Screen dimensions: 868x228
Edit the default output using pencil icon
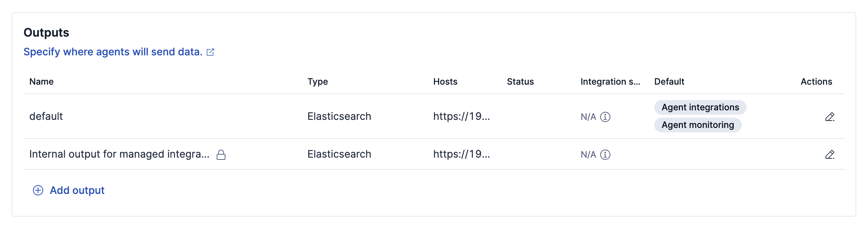tap(830, 117)
